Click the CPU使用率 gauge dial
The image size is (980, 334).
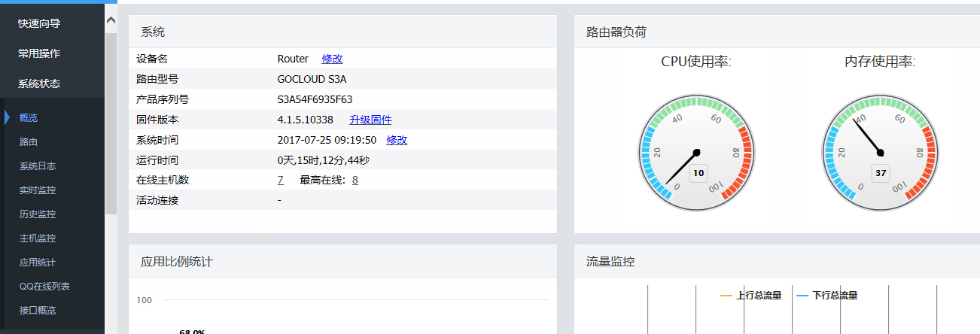[x=696, y=153]
